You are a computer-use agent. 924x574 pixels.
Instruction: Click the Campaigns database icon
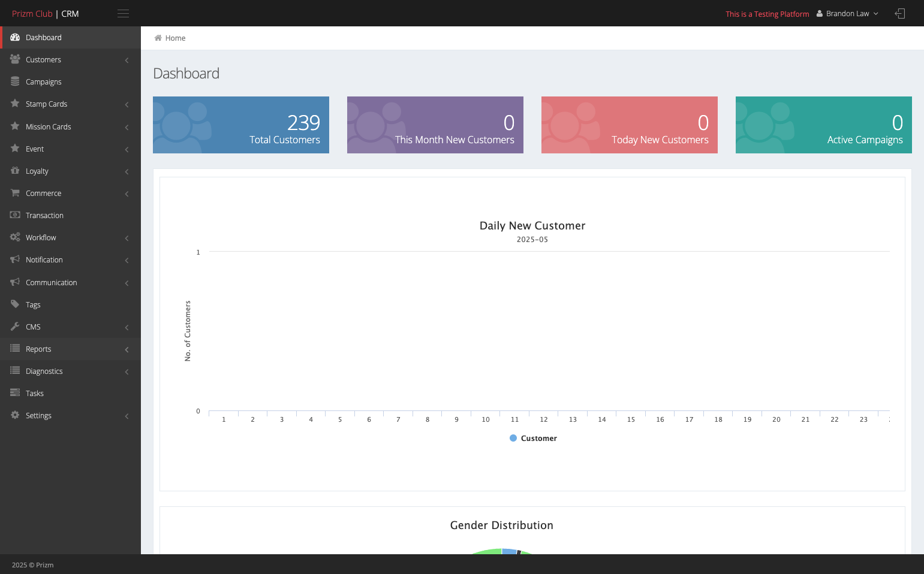pos(15,81)
